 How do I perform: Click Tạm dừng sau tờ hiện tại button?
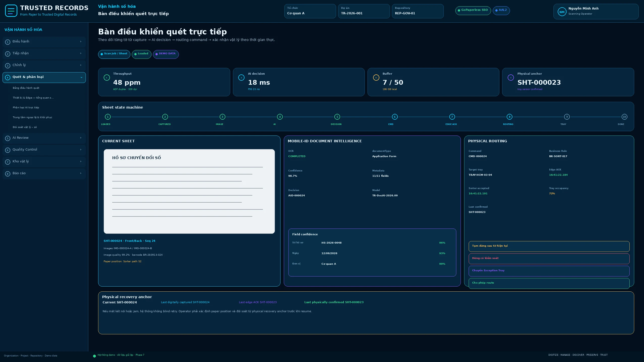pyautogui.click(x=549, y=246)
